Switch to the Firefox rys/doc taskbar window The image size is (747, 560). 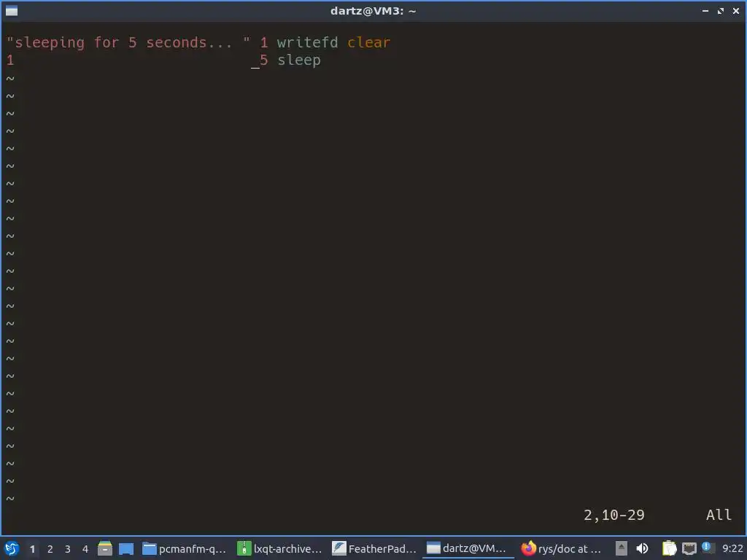click(x=562, y=548)
